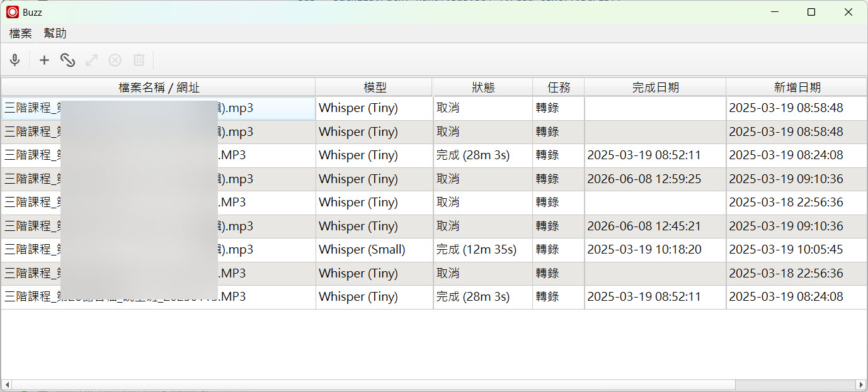Sort by the 檔案名稱 / 網址 column header
This screenshot has width=868, height=392.
[x=159, y=87]
